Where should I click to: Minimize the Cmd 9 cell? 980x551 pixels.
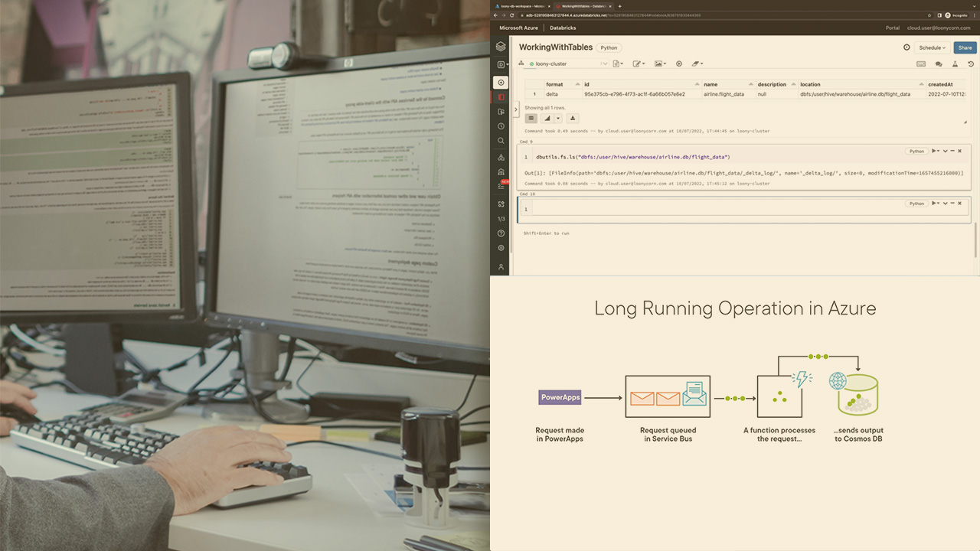click(x=952, y=151)
